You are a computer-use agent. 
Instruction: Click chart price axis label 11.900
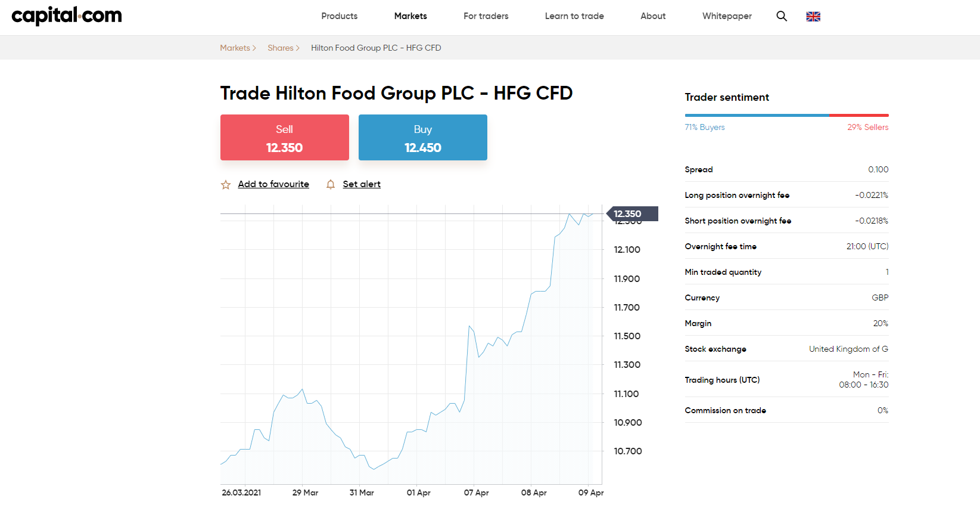coord(627,278)
